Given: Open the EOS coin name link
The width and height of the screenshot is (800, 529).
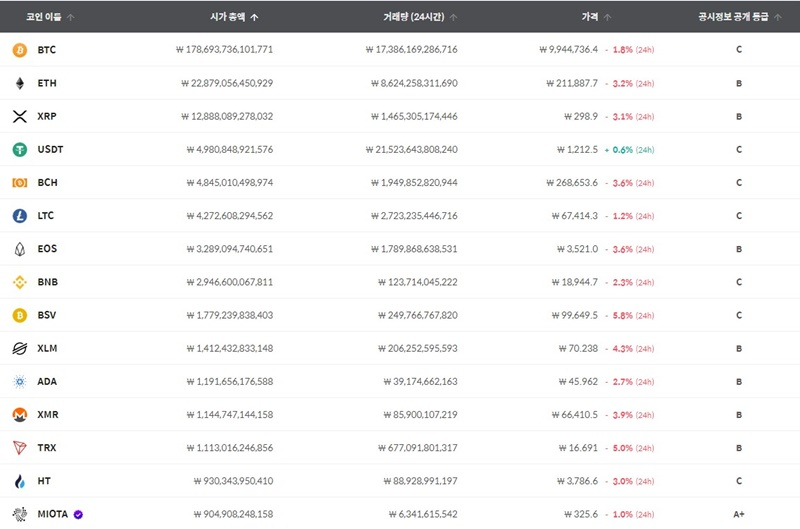Looking at the screenshot, I should 47,249.
